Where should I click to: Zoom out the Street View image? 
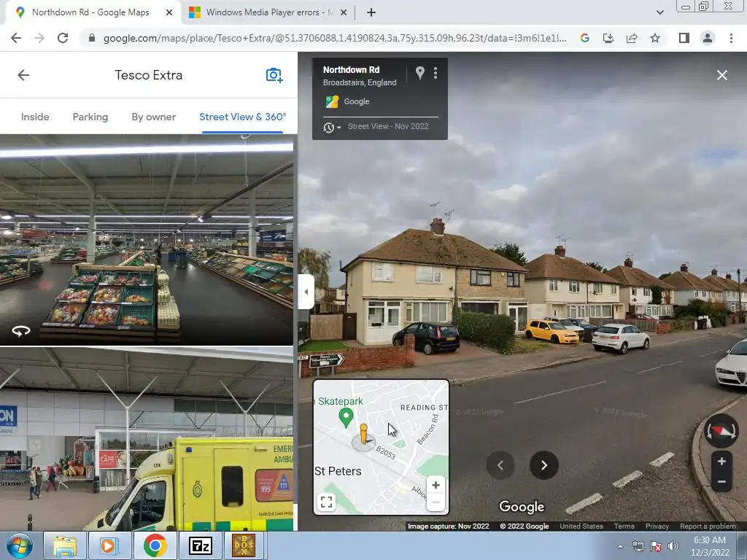[721, 482]
